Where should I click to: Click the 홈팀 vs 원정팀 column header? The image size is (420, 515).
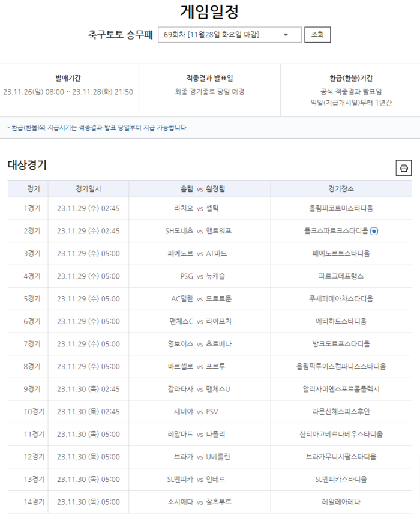coord(199,189)
